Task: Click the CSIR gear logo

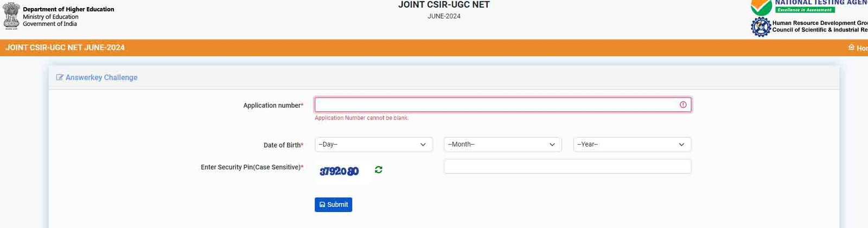Action: 761,27
